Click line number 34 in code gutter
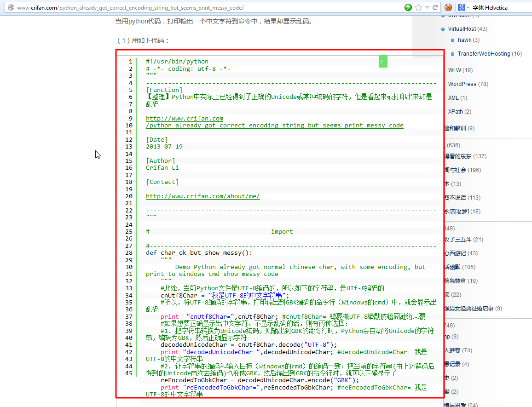 [x=129, y=295]
